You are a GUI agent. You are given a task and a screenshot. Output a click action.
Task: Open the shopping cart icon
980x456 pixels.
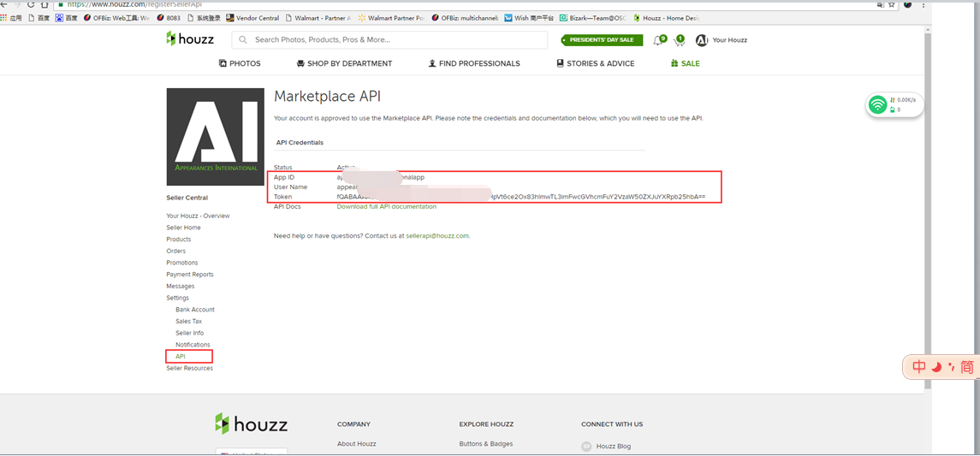point(680,40)
